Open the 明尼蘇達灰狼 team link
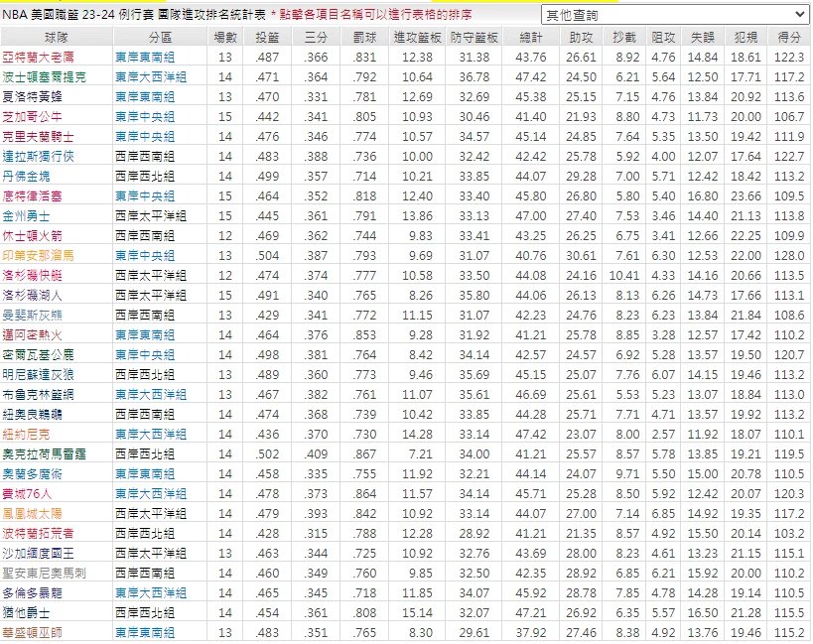 pos(38,374)
